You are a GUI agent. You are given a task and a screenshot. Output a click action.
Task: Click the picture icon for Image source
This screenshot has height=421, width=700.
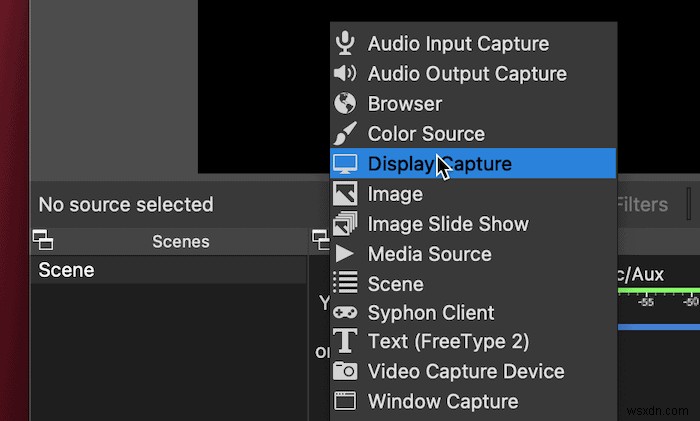point(345,193)
